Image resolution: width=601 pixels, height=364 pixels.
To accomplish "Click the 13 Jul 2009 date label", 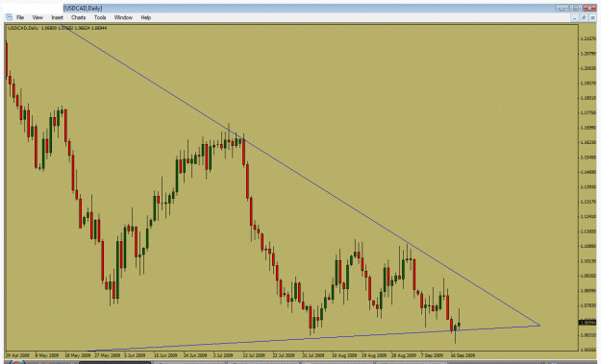I will pyautogui.click(x=254, y=355).
